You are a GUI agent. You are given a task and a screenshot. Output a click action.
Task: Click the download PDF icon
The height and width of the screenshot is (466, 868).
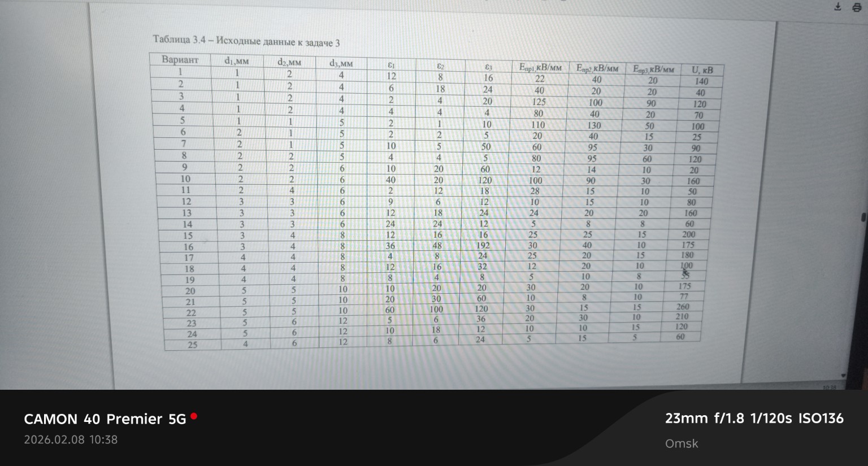click(837, 7)
